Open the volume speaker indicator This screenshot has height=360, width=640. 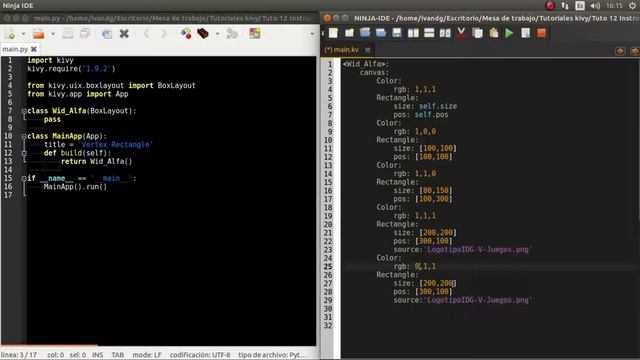click(x=595, y=6)
